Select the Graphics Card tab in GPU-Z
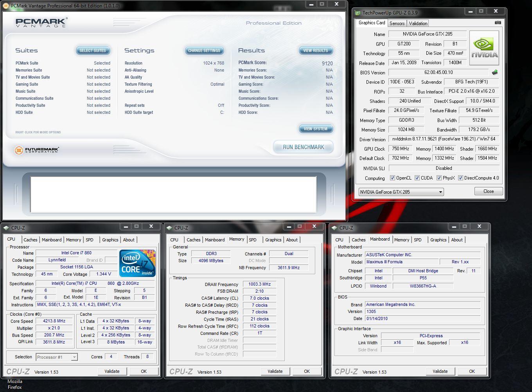The width and height of the screenshot is (532, 392). point(372,23)
